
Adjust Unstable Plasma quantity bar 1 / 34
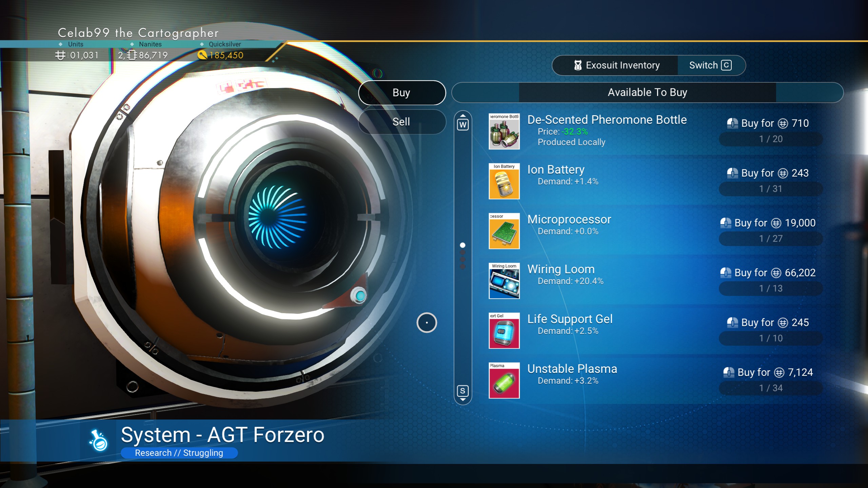click(x=771, y=388)
